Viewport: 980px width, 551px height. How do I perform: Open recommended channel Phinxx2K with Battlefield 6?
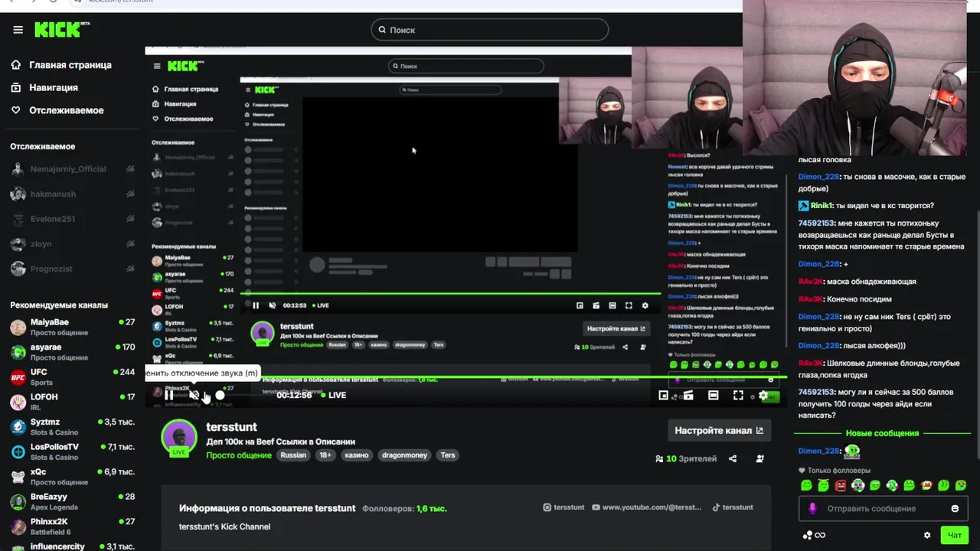coord(72,527)
